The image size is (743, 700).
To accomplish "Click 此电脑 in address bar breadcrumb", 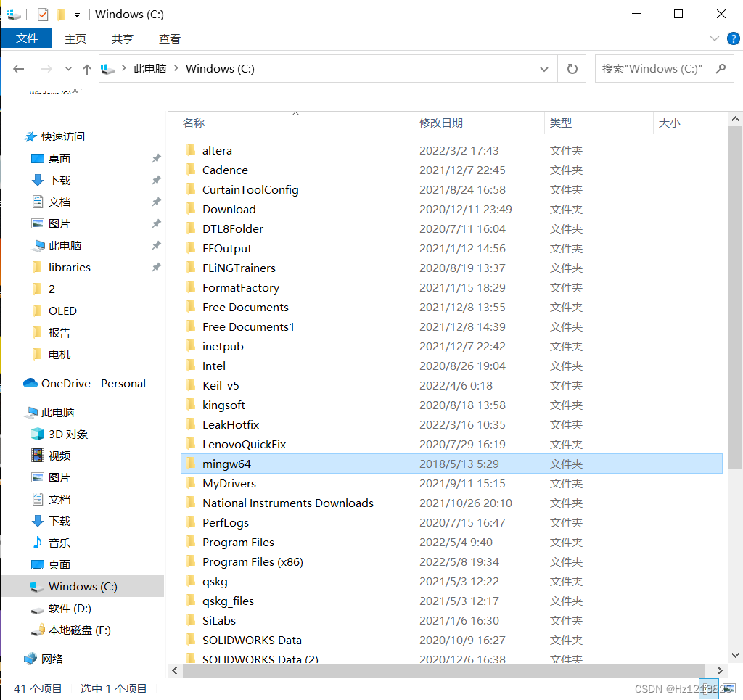I will tap(149, 69).
